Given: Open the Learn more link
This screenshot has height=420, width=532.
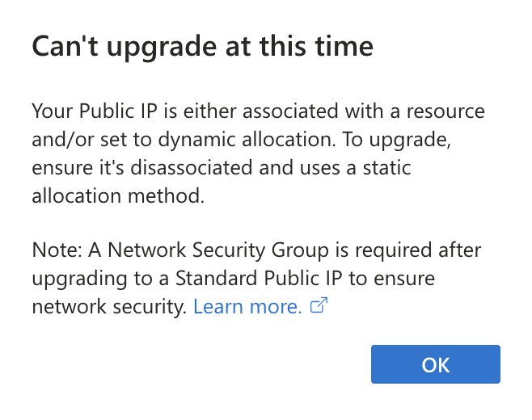Looking at the screenshot, I should pos(247,307).
